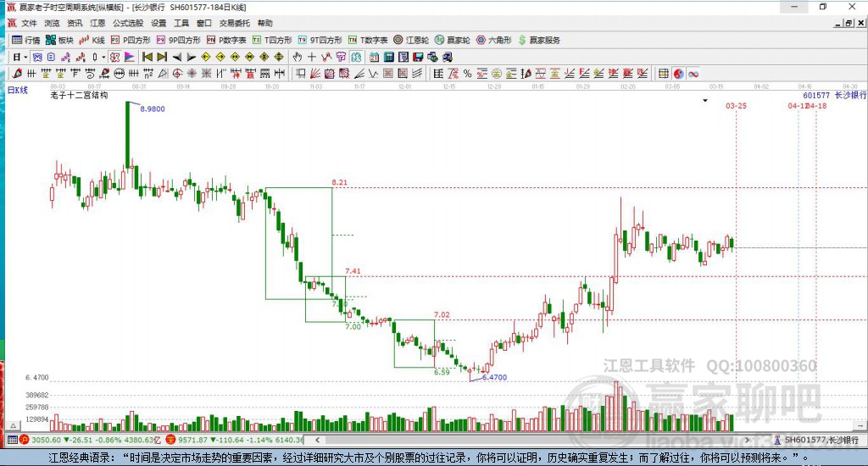Click the table icon in status bar

[x=12, y=440]
